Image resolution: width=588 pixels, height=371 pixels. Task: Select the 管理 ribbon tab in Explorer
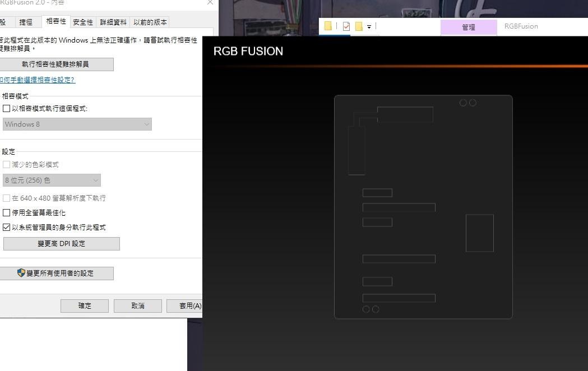pos(469,26)
